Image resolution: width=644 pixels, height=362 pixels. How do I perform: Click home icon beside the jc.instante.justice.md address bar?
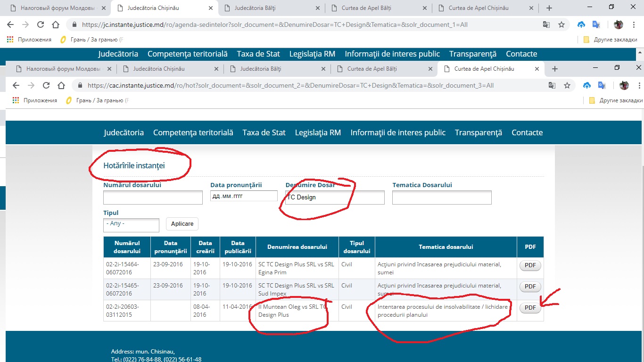(56, 25)
